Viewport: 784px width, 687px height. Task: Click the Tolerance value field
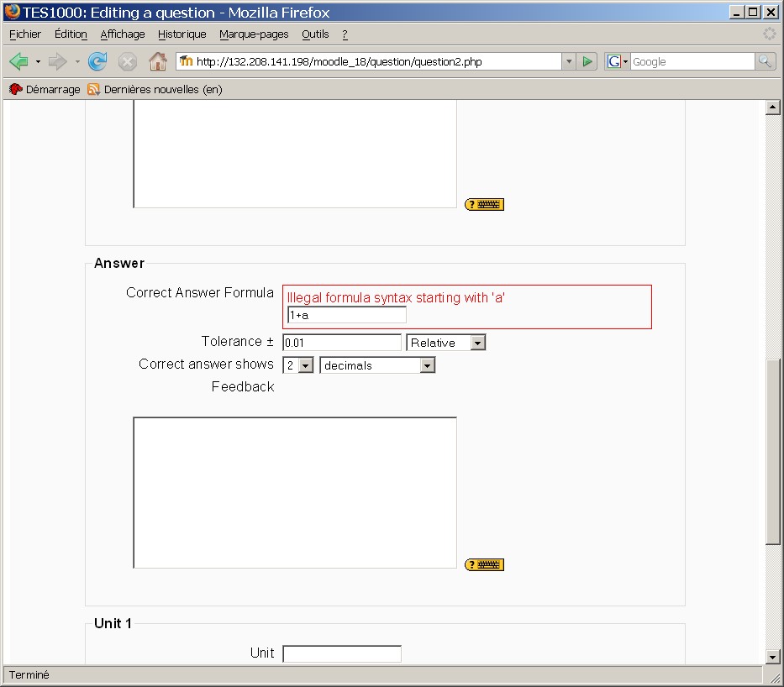click(342, 343)
